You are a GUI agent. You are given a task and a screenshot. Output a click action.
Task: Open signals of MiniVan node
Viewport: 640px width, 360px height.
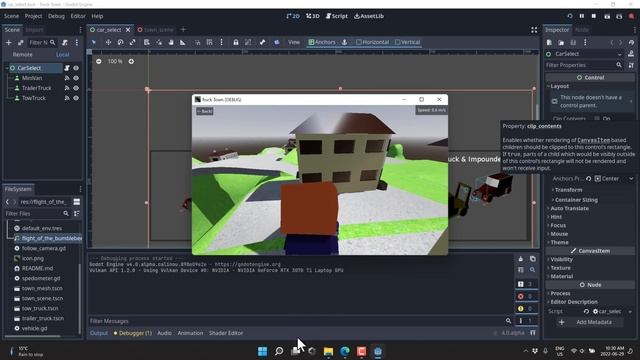tap(67, 78)
